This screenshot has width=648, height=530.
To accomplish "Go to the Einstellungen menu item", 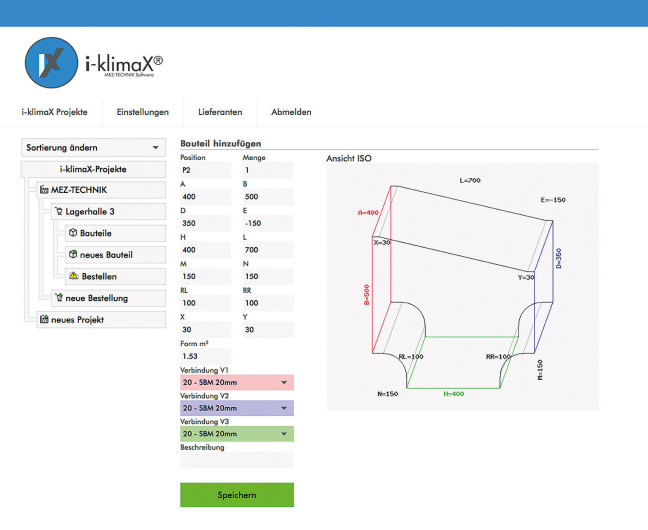I will 136,112.
